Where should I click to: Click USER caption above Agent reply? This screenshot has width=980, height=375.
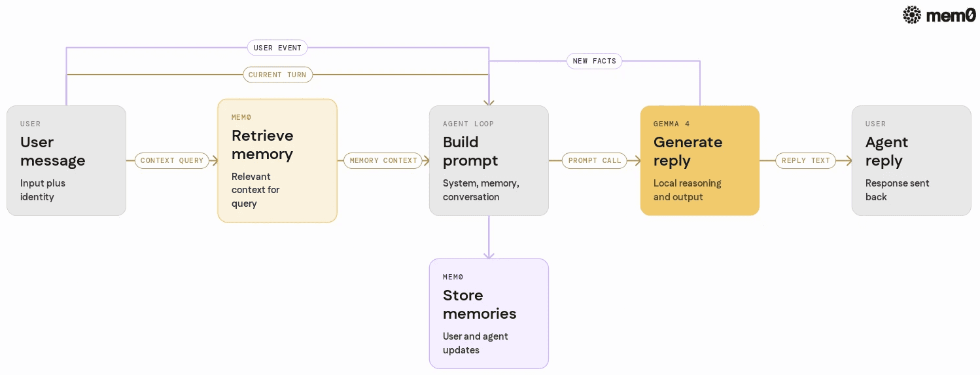click(x=875, y=124)
